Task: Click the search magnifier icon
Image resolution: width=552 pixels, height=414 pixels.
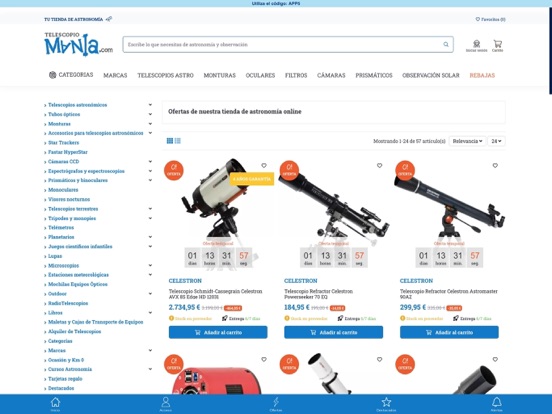Action: (x=446, y=44)
